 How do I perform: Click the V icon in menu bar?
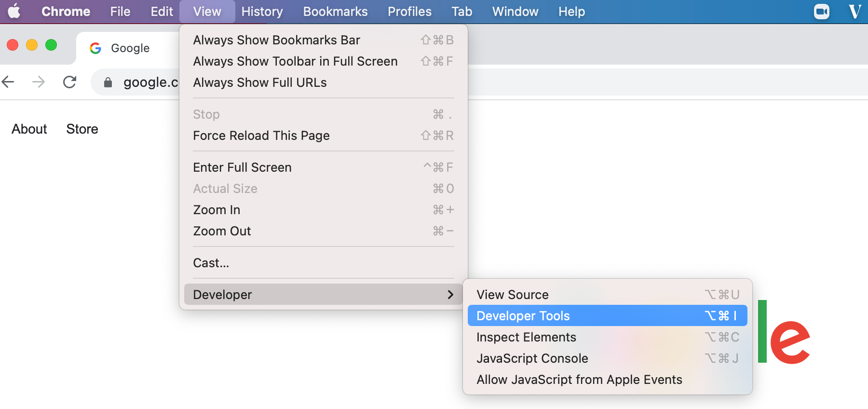[x=854, y=12]
